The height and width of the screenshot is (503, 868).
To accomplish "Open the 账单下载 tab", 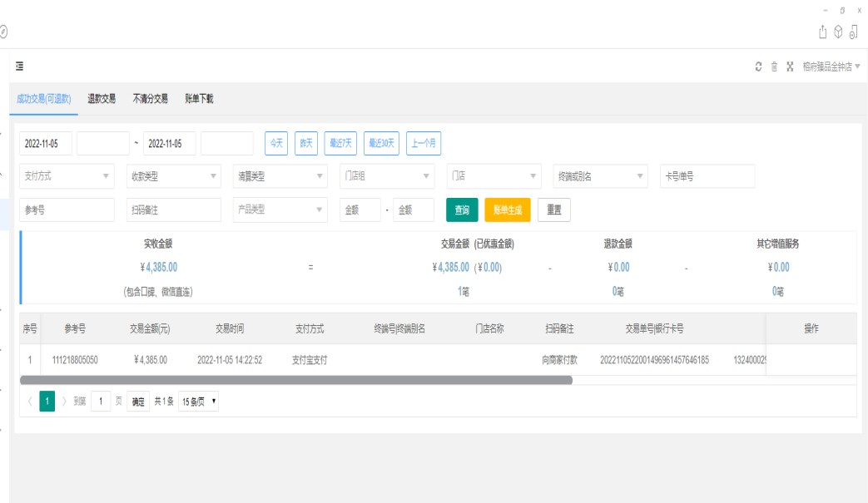I will (x=199, y=98).
